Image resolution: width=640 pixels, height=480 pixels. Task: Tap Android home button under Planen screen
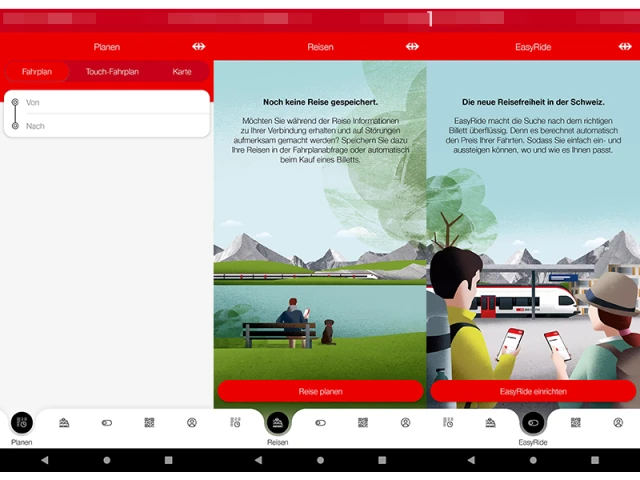(x=107, y=460)
